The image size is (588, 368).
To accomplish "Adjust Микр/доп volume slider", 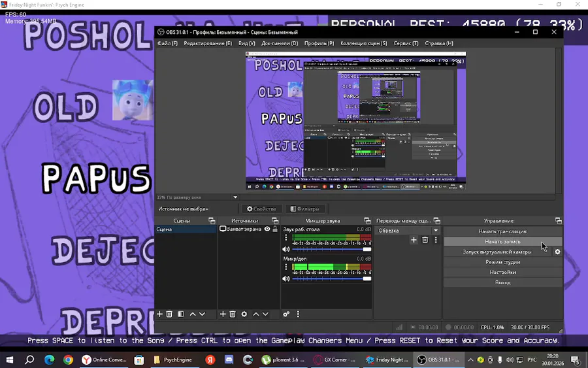I will (331, 278).
